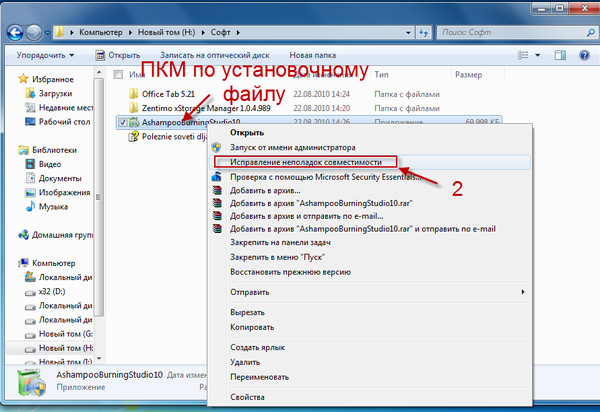Click the Zentimo xStorage Manager folder icon
Image resolution: width=600 pixels, height=412 pixels.
(x=134, y=107)
